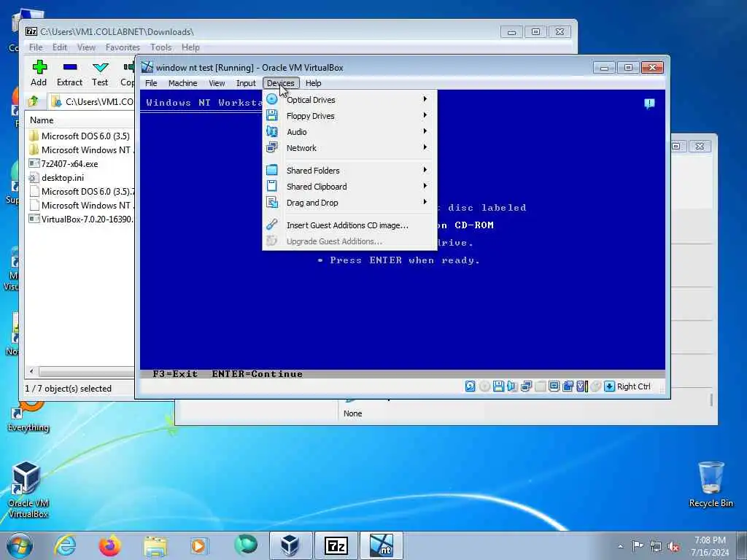Open the 7-Zip Edit menu
Image resolution: width=747 pixels, height=560 pixels.
pyautogui.click(x=60, y=47)
